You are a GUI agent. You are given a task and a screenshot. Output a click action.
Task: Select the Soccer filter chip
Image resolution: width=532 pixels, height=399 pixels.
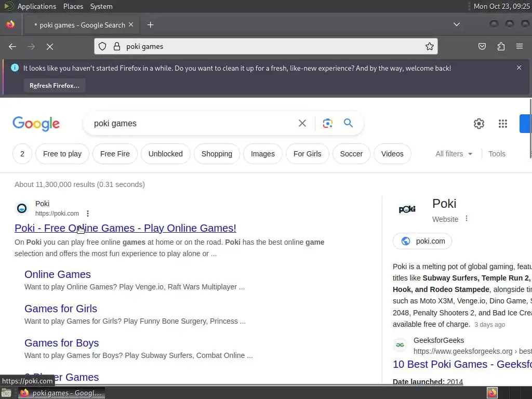point(352,154)
